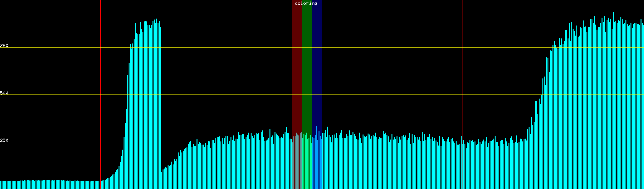Click the 25% axis label
644x189 pixels.
pos(4,140)
